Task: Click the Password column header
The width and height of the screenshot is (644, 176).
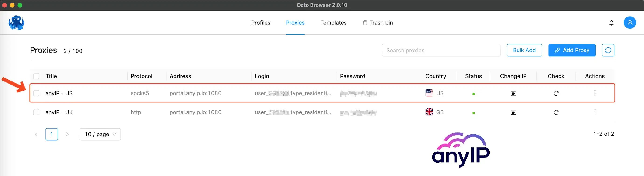Action: click(x=353, y=76)
